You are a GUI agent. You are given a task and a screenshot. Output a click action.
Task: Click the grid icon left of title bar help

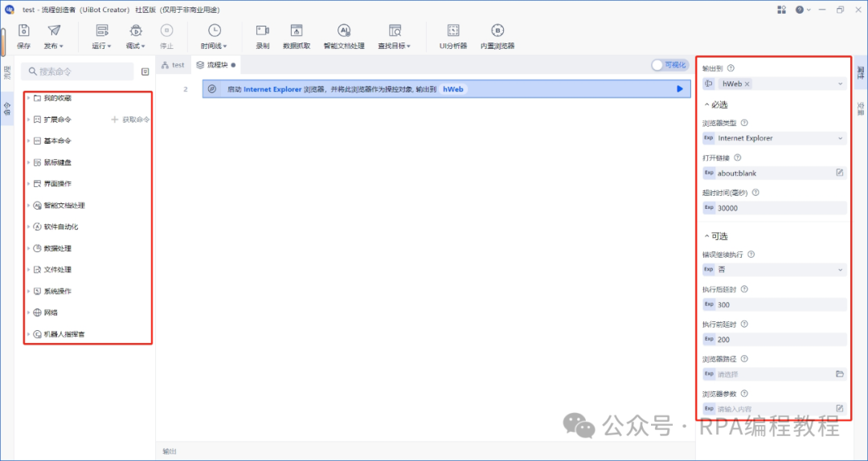click(x=782, y=10)
